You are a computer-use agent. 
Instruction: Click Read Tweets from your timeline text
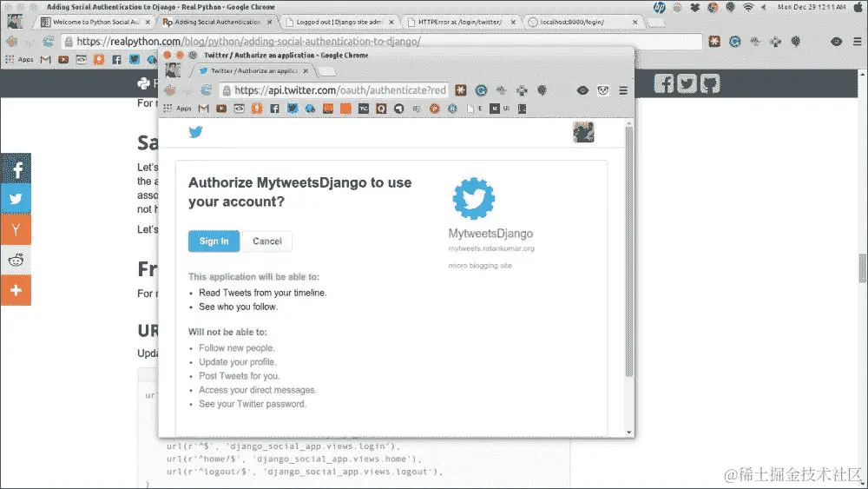(262, 293)
